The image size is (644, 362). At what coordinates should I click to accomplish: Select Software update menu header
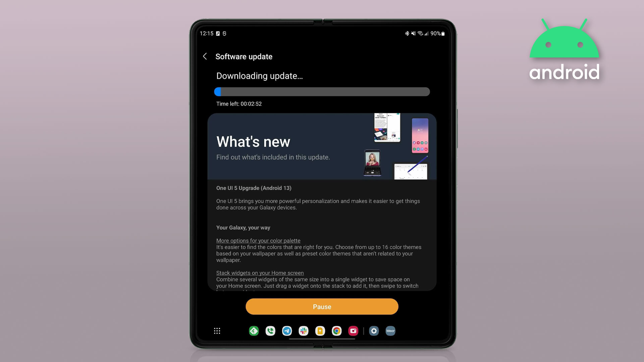[244, 57]
